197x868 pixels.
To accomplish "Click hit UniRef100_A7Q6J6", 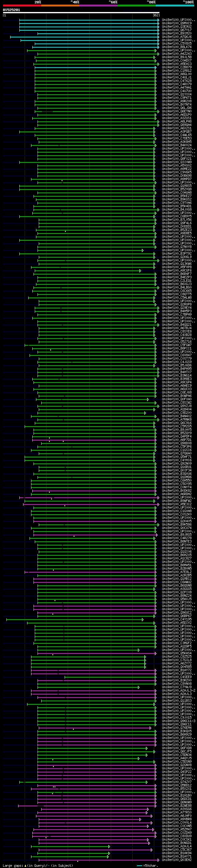I will click(x=177, y=37).
